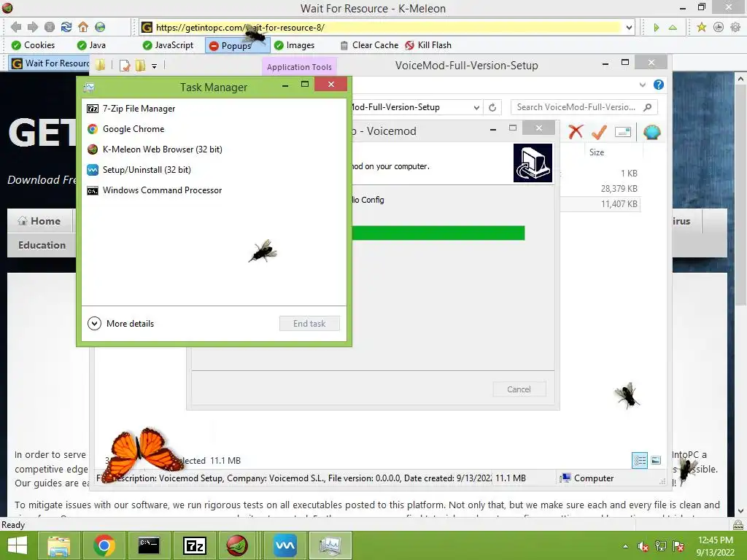Click orange checkmark icon in Explorer
This screenshot has width=747, height=560.
pyautogui.click(x=599, y=132)
